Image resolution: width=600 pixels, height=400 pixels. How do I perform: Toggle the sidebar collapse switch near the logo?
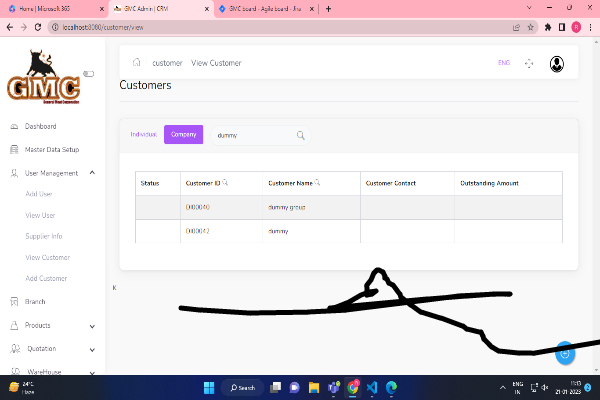[88, 73]
